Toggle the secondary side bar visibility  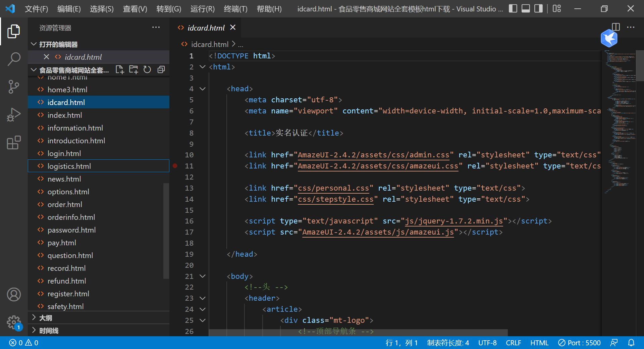(x=538, y=8)
